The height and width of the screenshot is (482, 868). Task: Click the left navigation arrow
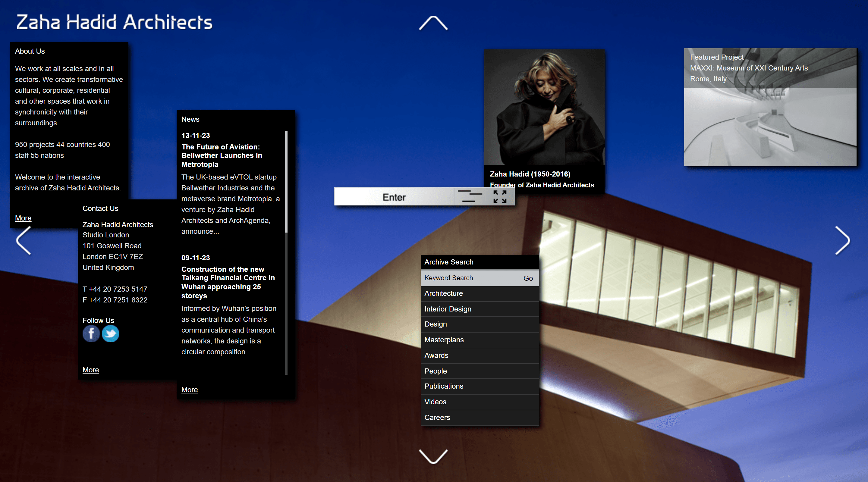(x=22, y=240)
